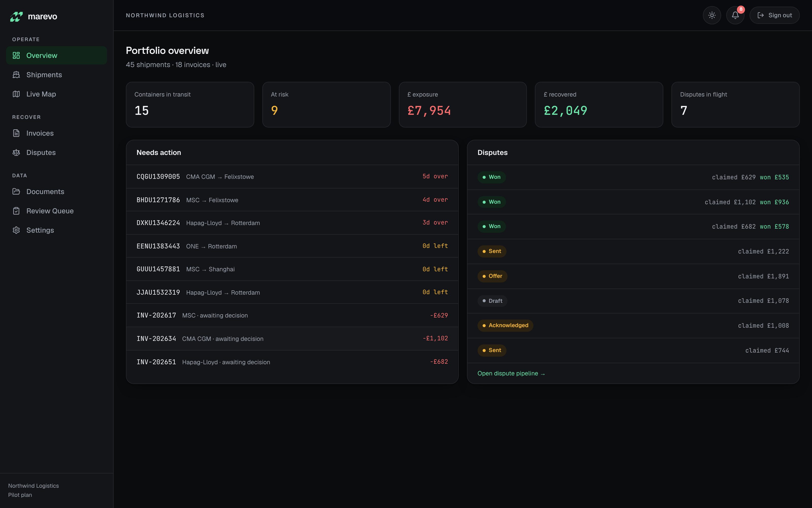Open invoice INV-202617 row
Viewport: 812px width, 508px height.
coord(292,315)
